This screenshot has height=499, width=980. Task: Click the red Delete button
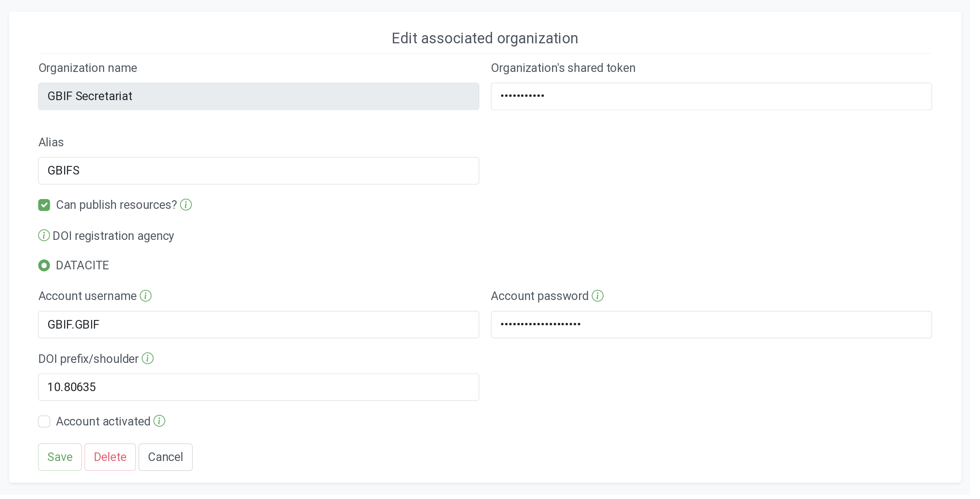click(x=110, y=457)
